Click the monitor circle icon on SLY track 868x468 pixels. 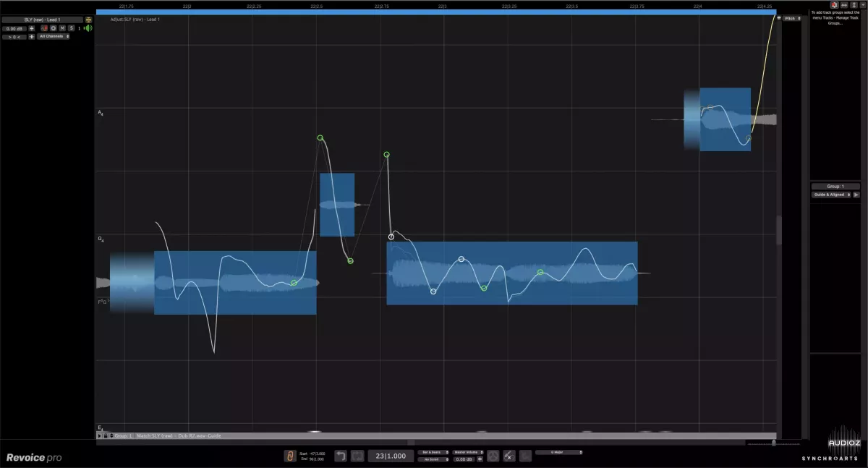53,28
